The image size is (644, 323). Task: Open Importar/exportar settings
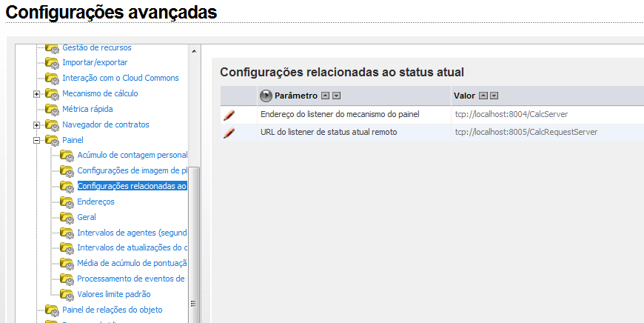[95, 62]
